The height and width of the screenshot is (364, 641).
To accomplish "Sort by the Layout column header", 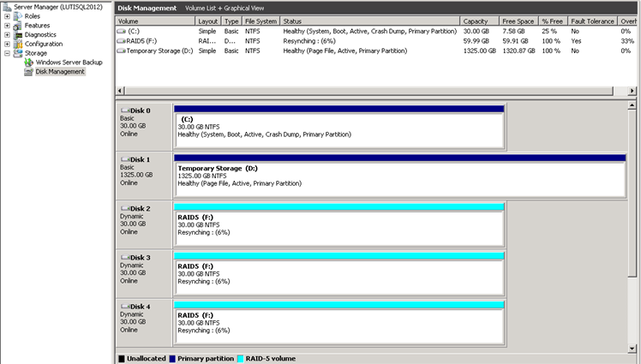I will click(209, 21).
